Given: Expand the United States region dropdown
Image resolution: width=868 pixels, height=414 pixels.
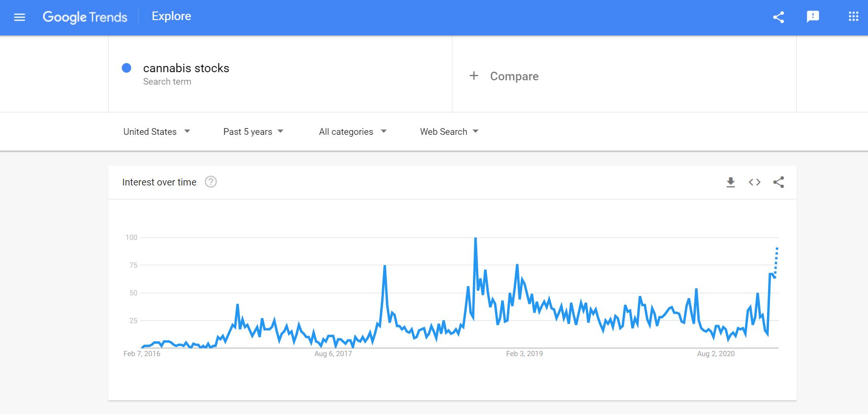Looking at the screenshot, I should [157, 131].
